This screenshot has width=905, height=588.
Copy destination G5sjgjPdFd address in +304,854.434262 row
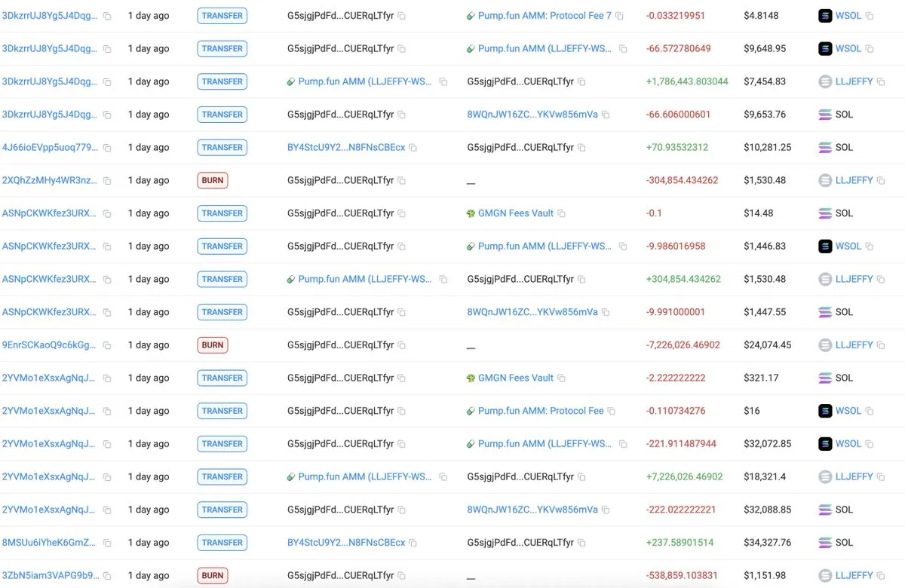(x=581, y=280)
